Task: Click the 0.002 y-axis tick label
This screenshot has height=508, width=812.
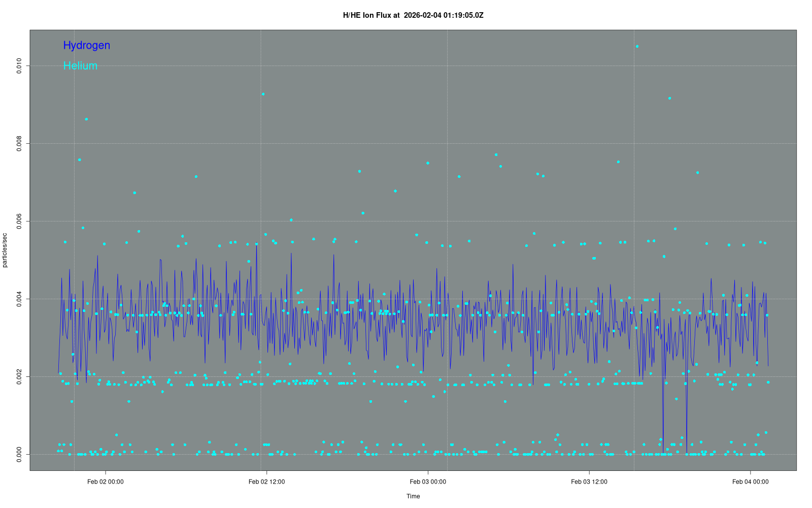Action: click(19, 377)
